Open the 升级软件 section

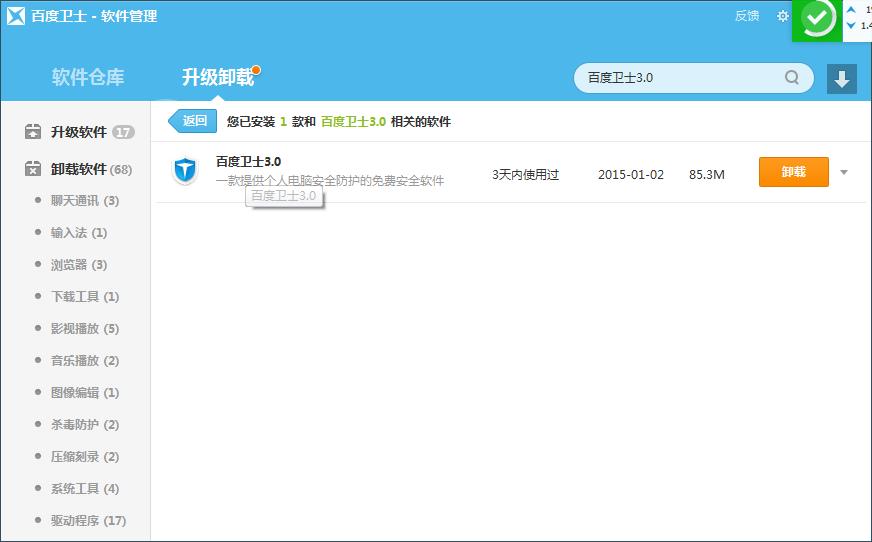[79, 132]
